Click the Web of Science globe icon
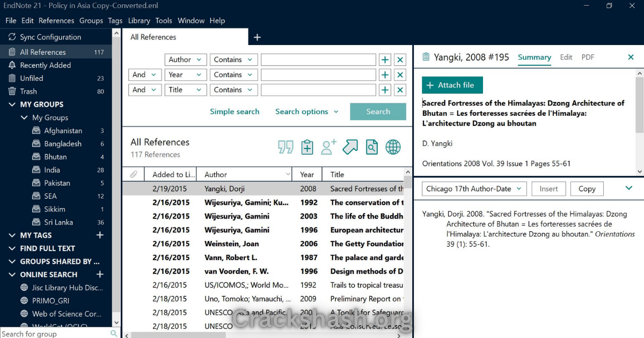Viewport: 644px width, 338px height. pyautogui.click(x=24, y=314)
